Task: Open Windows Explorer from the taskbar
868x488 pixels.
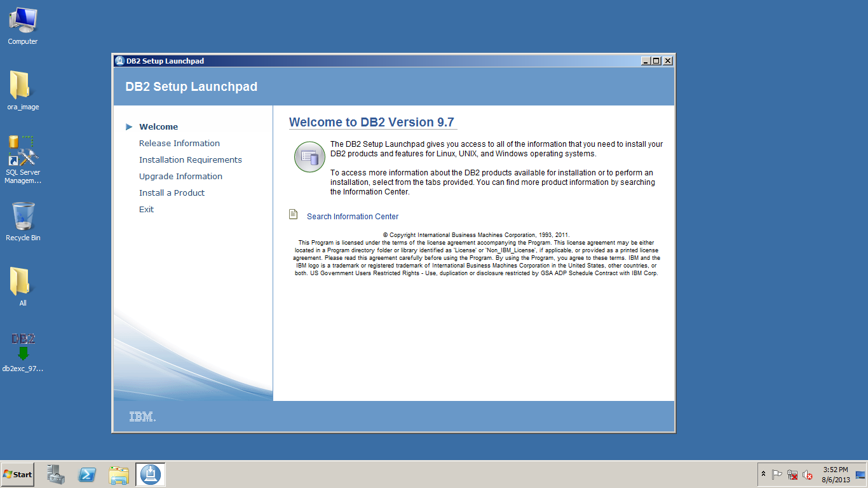Action: [x=119, y=475]
